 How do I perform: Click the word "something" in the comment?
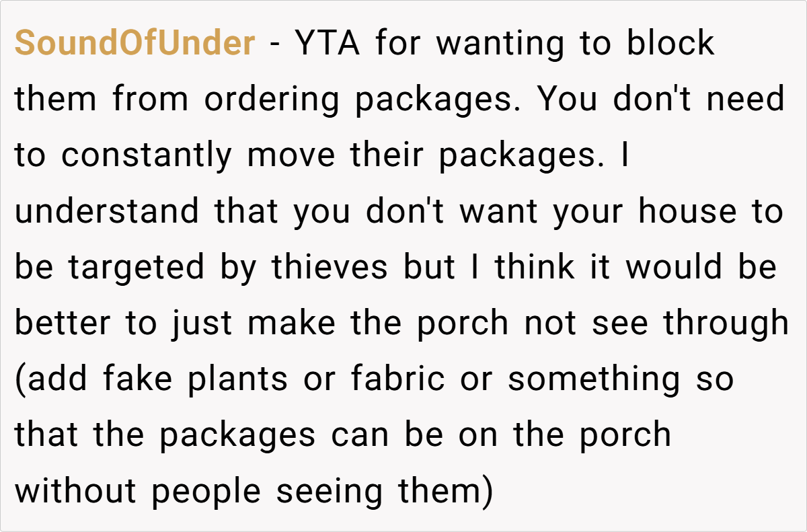point(594,380)
